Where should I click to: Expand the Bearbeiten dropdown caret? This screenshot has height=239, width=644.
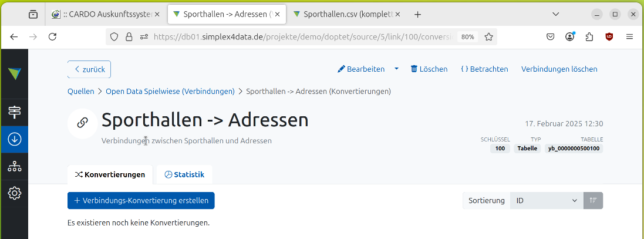[x=396, y=69]
